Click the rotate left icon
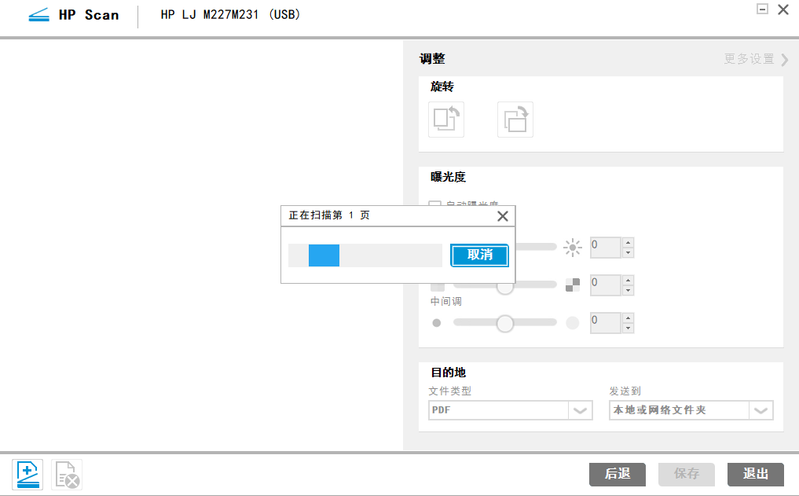Image resolution: width=799 pixels, height=496 pixels. click(x=446, y=120)
